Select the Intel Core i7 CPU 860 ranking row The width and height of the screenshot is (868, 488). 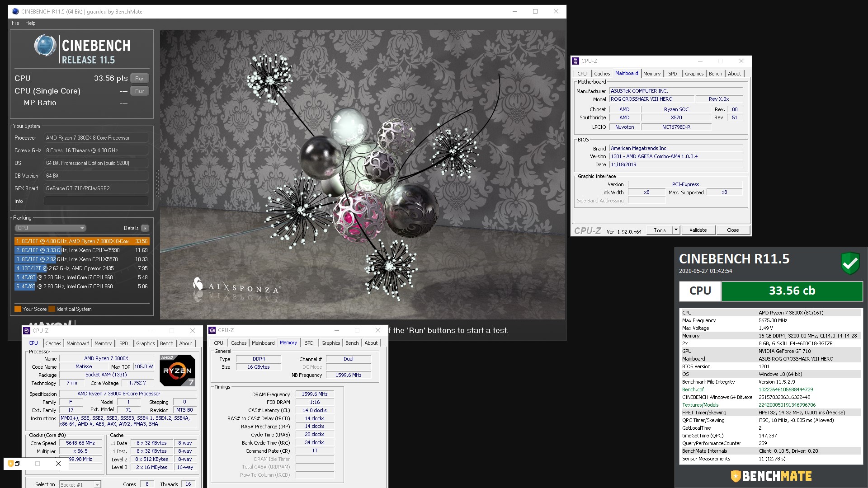point(82,286)
